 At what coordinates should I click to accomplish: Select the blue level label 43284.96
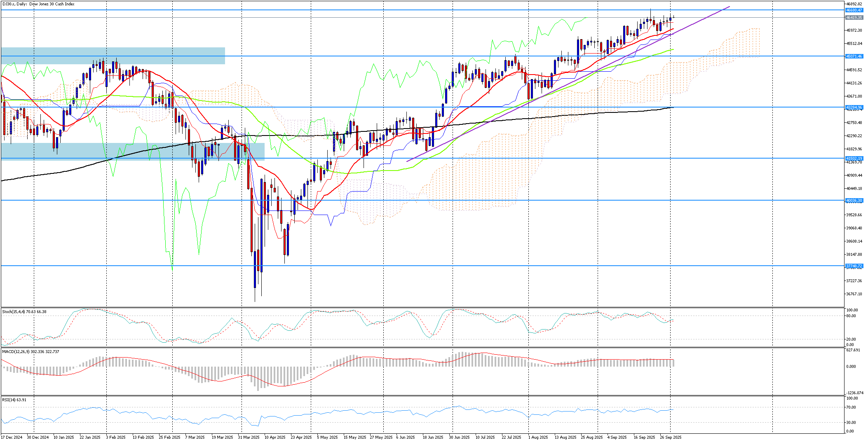coord(854,108)
